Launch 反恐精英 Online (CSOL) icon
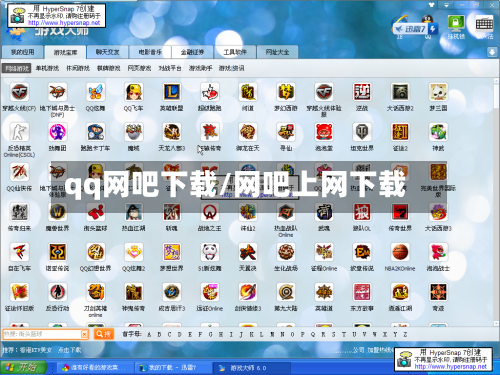This screenshot has width=500, height=375. click(x=19, y=132)
